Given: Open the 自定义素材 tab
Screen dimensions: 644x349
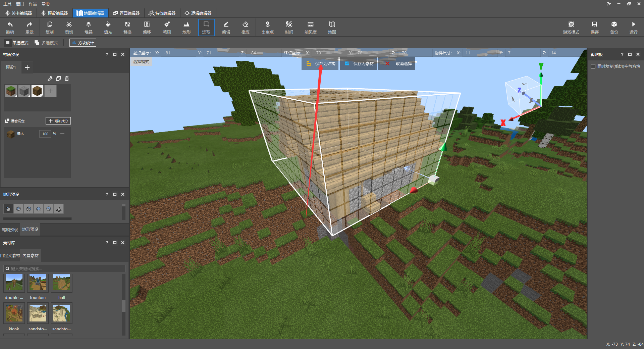Looking at the screenshot, I should coord(10,256).
